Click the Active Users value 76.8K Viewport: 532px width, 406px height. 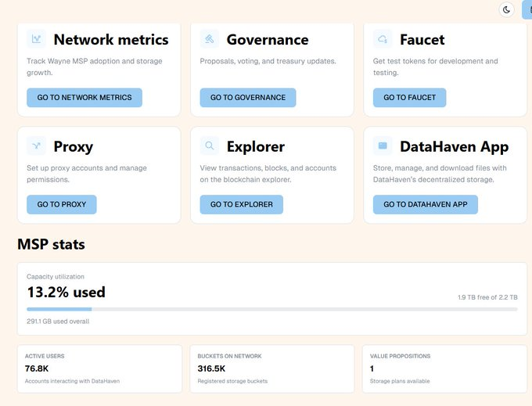click(x=37, y=368)
